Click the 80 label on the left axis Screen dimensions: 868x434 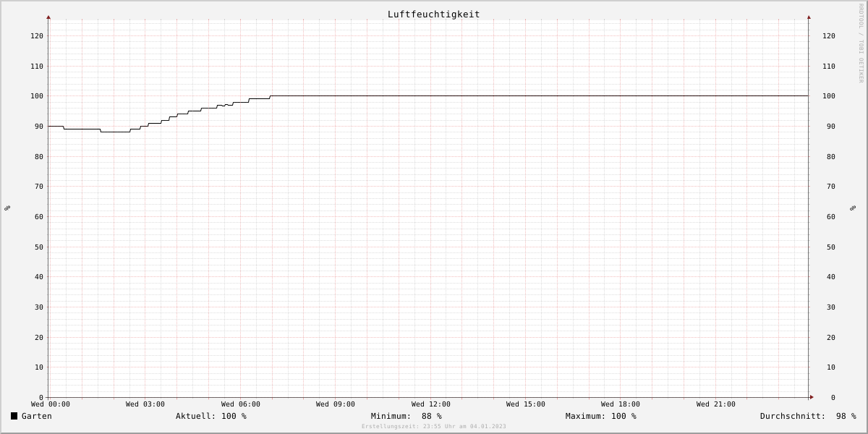pos(39,157)
